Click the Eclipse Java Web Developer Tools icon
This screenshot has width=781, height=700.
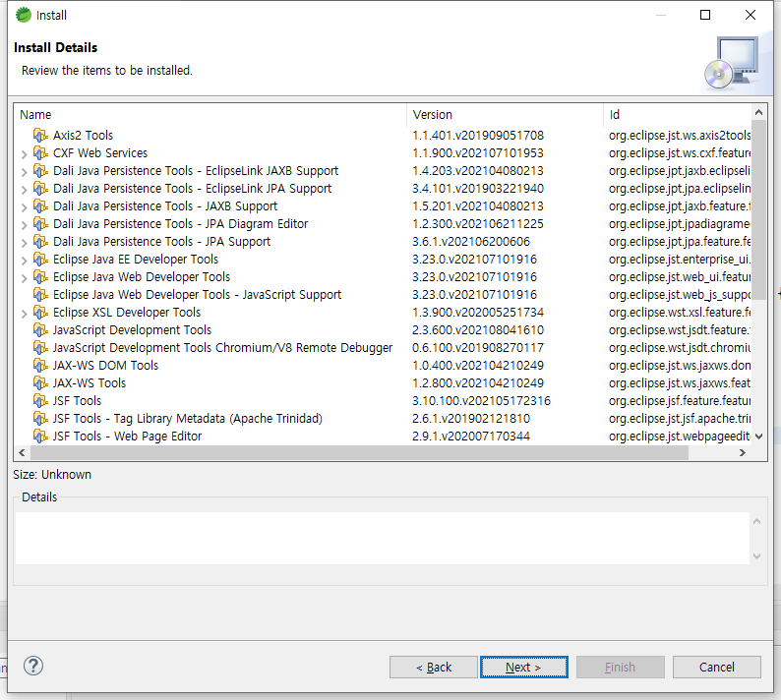point(40,277)
